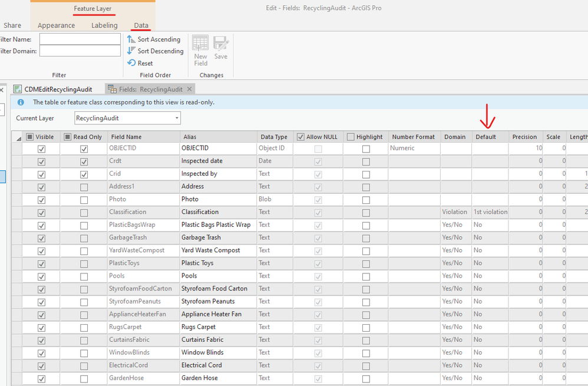
Task: Select the 'Plastic Bags Plastic Wrap' alias cell
Action: (218, 225)
